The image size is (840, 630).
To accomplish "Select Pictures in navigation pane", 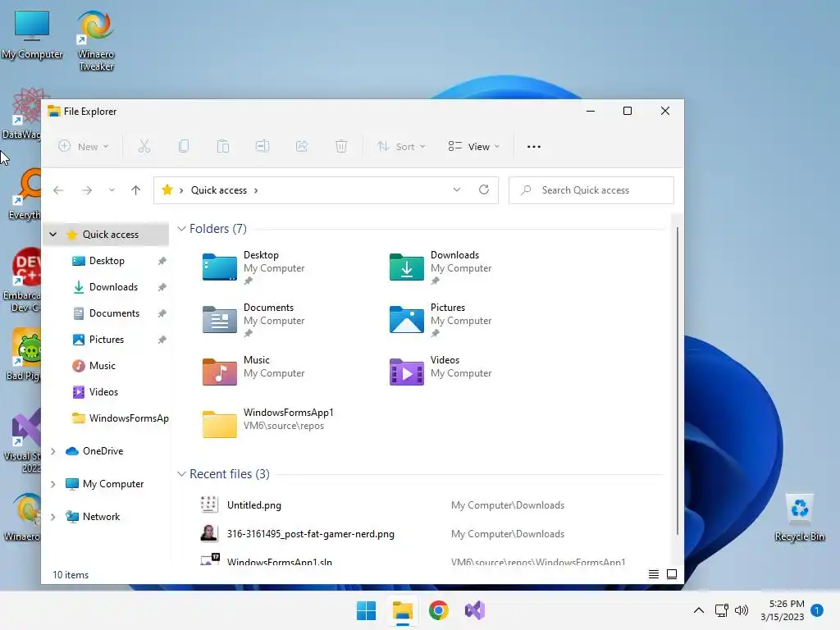I will pos(107,340).
